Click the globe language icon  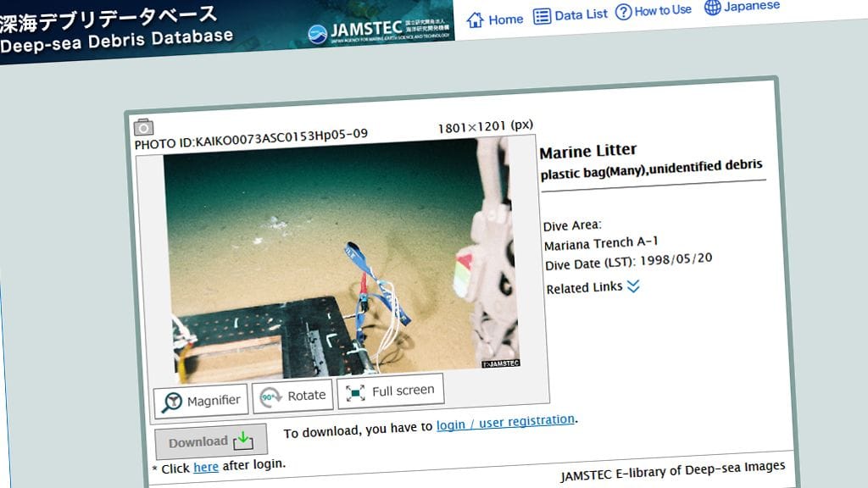pos(712,8)
